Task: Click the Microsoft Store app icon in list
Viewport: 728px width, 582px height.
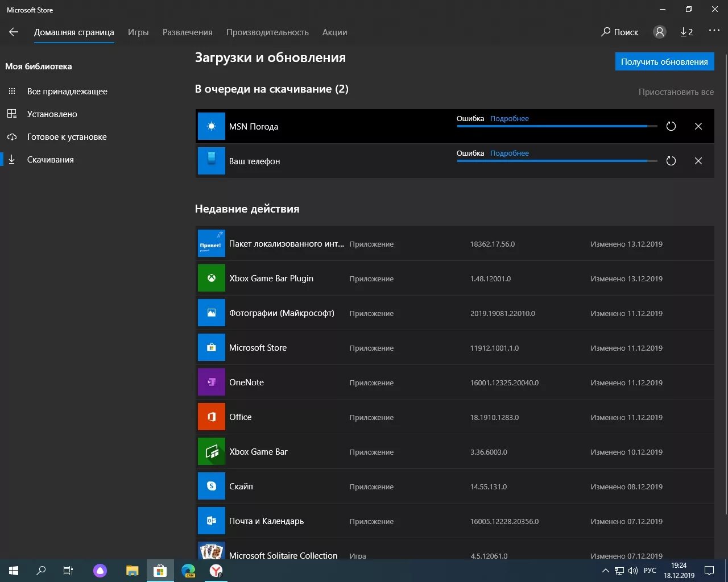Action: pos(212,348)
